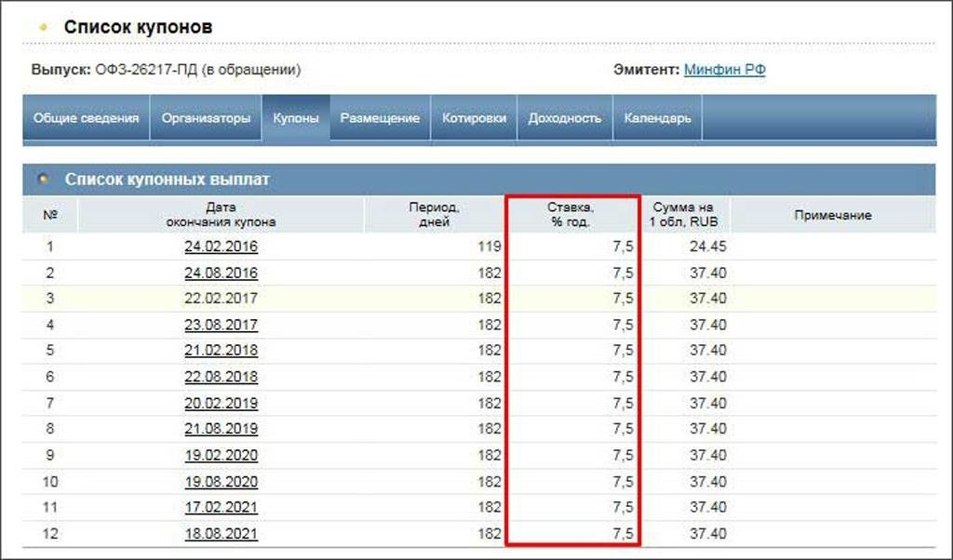The height and width of the screenshot is (560, 953).
Task: Open coupon date 21.08.2019
Action: 221,429
